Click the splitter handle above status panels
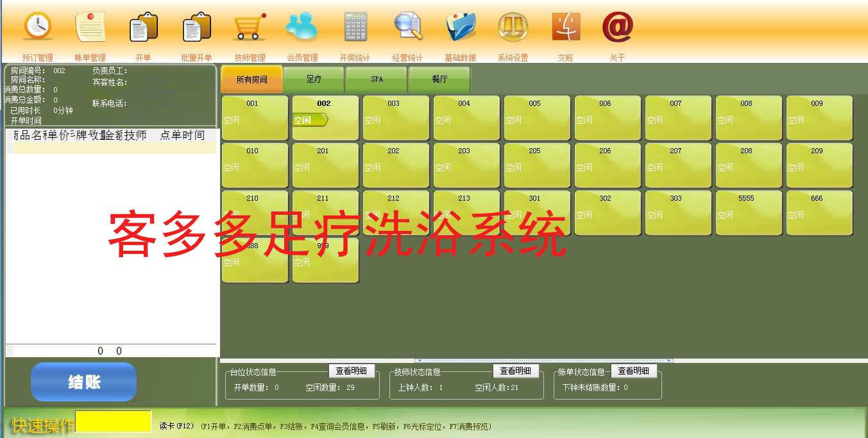The image size is (868, 438). click(543, 360)
